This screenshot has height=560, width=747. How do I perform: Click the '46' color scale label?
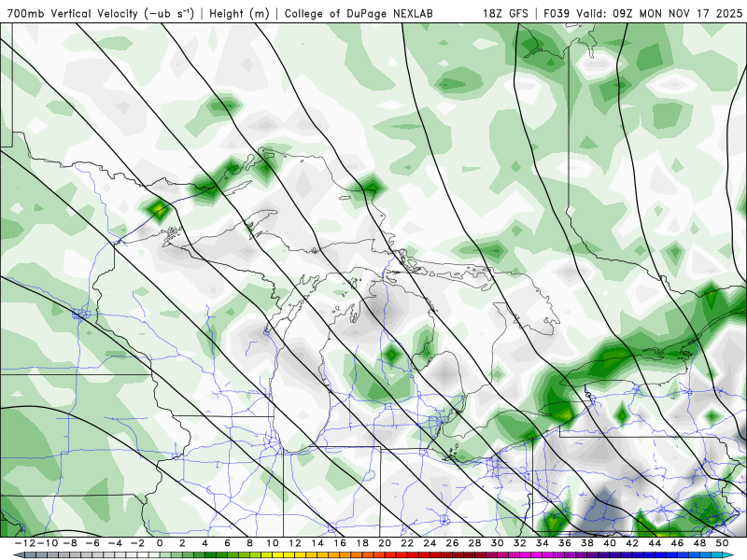[x=678, y=543]
